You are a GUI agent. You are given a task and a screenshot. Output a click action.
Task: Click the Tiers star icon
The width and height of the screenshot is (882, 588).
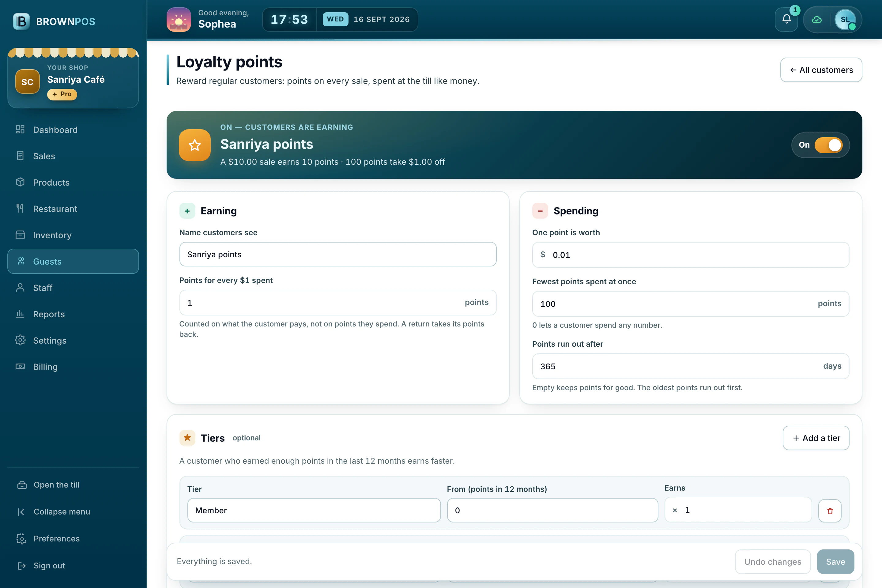[187, 438]
